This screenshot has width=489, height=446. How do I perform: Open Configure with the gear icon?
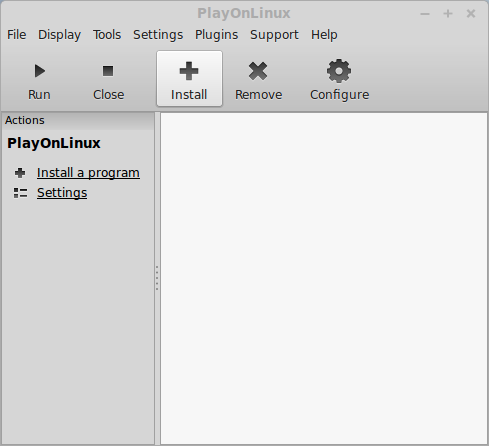tap(339, 71)
